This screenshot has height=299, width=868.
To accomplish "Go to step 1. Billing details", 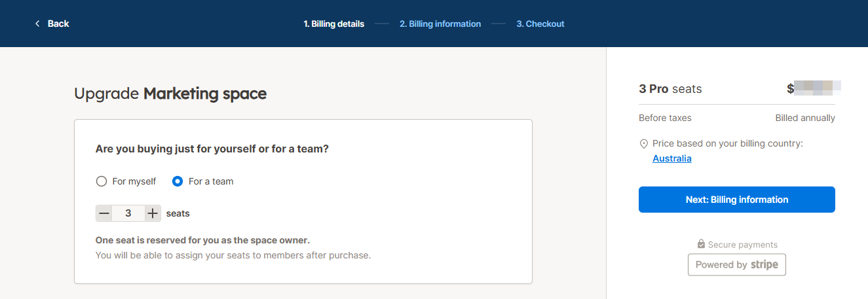I will [x=333, y=24].
